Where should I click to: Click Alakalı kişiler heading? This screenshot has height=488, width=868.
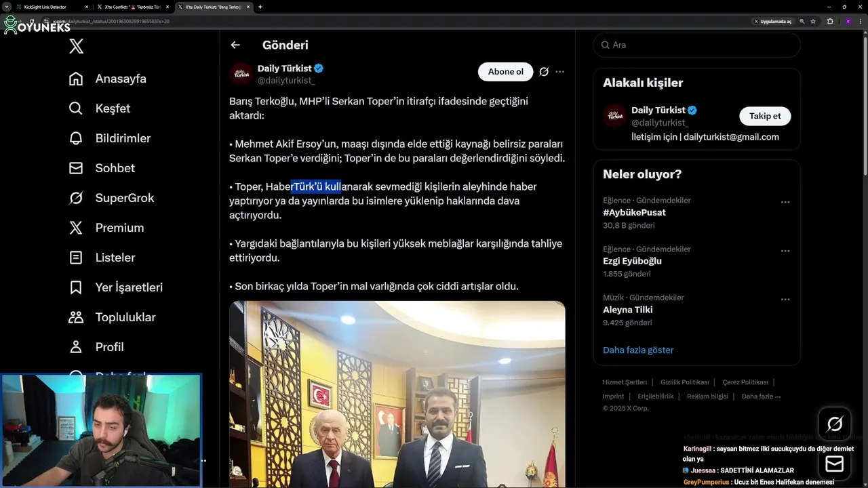[643, 83]
